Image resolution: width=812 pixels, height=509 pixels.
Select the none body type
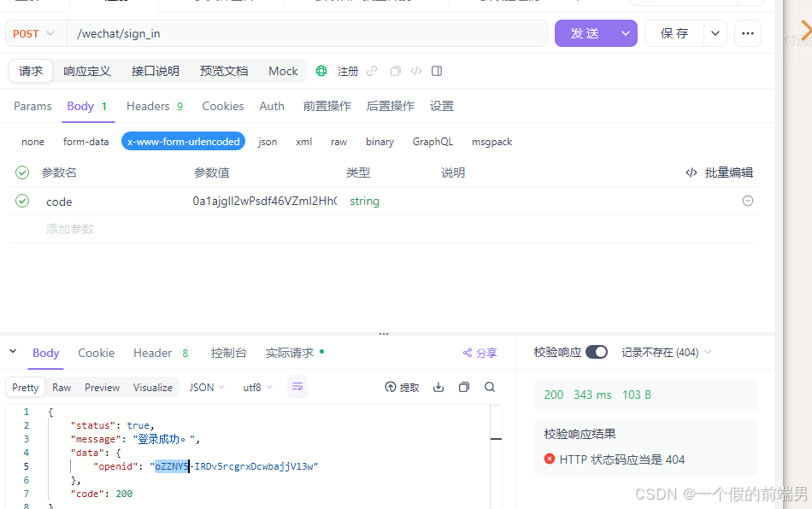click(32, 142)
